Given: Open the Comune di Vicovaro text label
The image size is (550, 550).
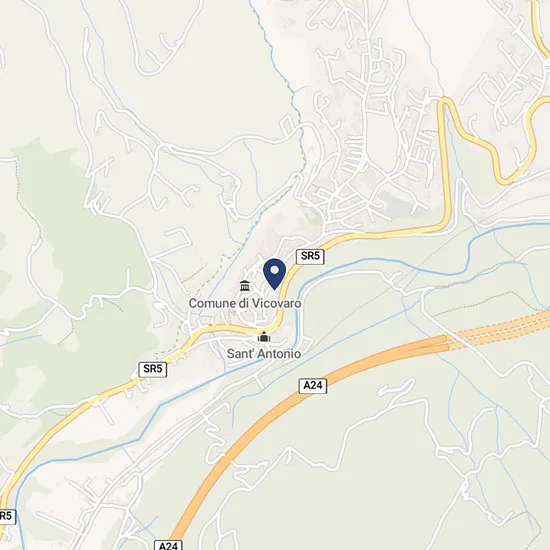Looking at the screenshot, I should coord(245,303).
